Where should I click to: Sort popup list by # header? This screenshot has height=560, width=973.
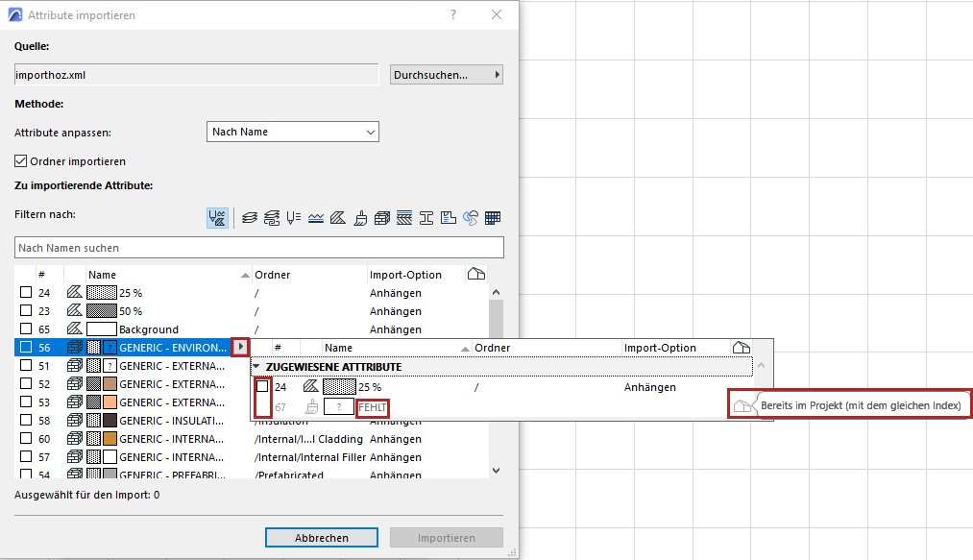278,348
